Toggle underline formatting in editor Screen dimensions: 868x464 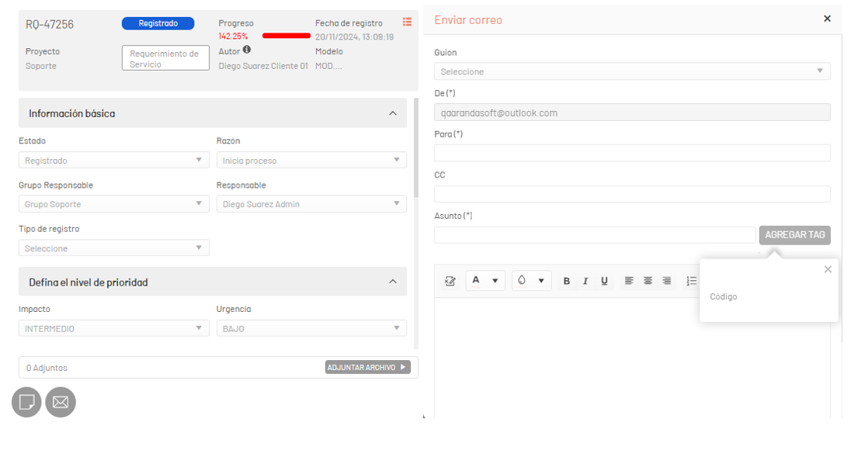604,281
